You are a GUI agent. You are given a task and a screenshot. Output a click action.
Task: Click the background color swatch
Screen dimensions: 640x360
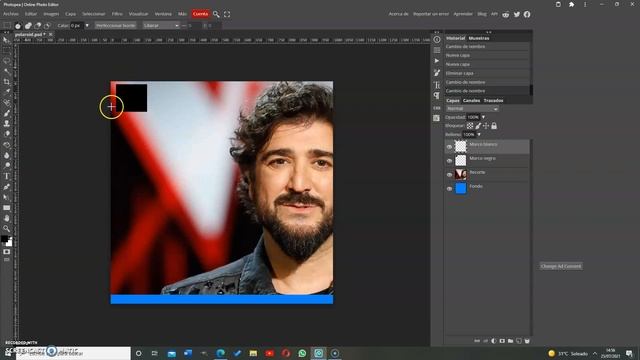point(10,243)
